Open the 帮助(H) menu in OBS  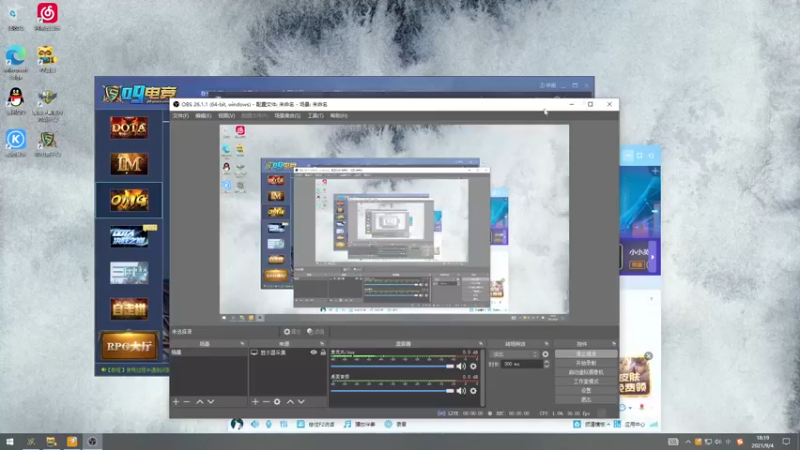tap(339, 116)
